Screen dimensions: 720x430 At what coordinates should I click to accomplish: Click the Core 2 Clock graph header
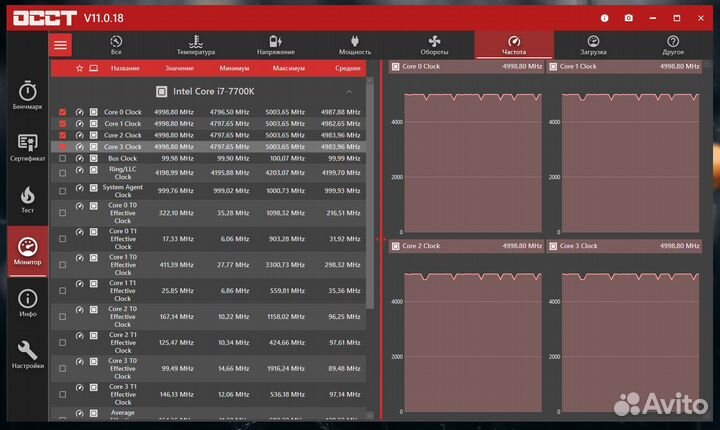(x=465, y=245)
